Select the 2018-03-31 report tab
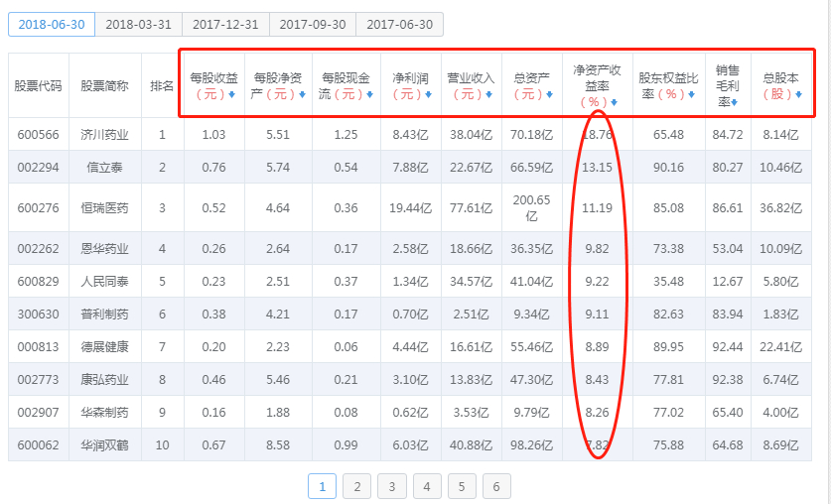This screenshot has width=831, height=504. [x=137, y=25]
